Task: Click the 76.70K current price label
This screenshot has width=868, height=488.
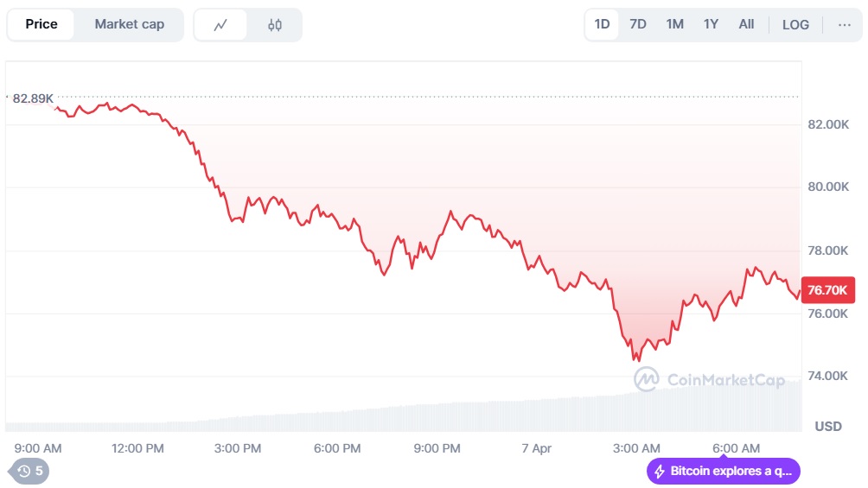Action: coord(827,290)
